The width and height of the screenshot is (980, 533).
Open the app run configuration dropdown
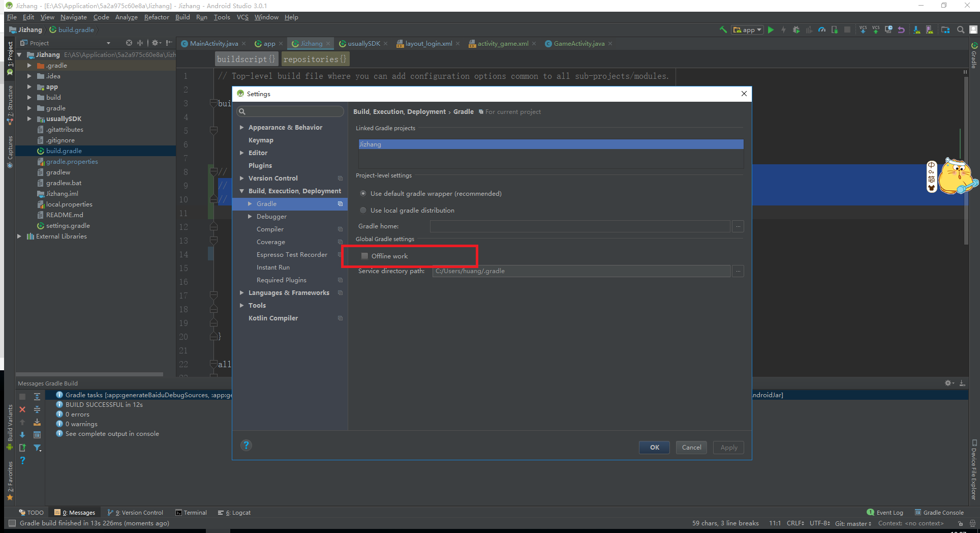[757, 29]
